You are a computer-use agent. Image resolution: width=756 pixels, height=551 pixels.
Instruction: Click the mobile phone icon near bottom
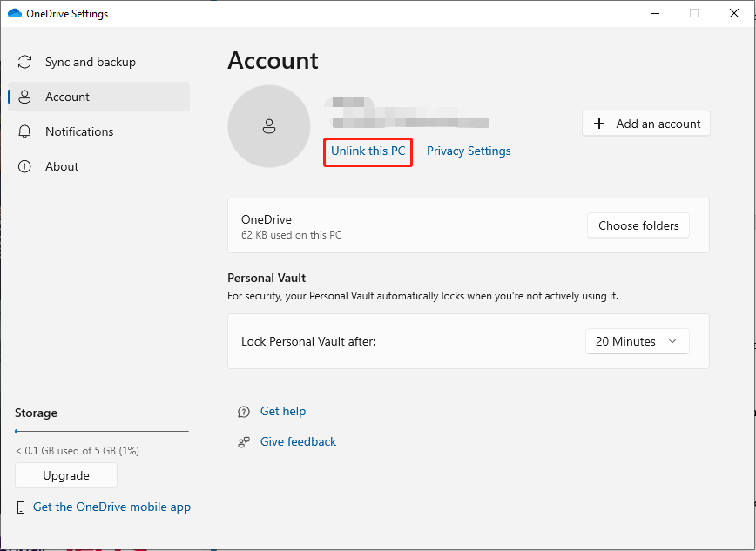point(21,507)
